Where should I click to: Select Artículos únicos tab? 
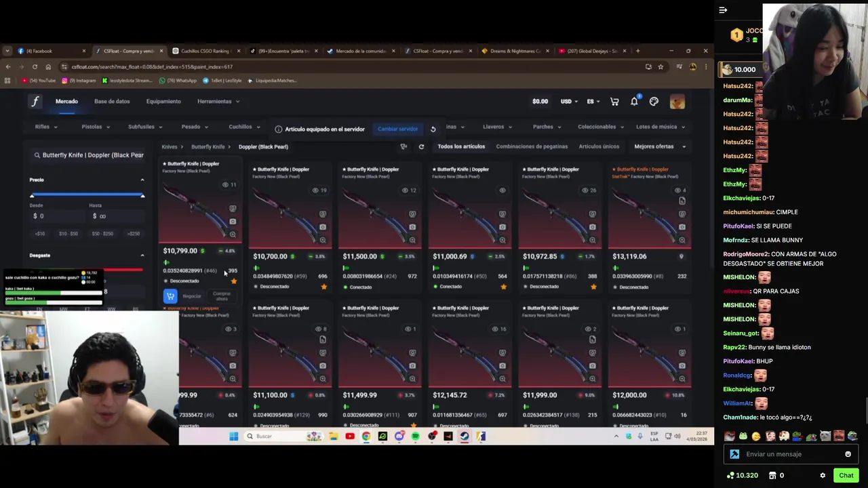coord(599,146)
